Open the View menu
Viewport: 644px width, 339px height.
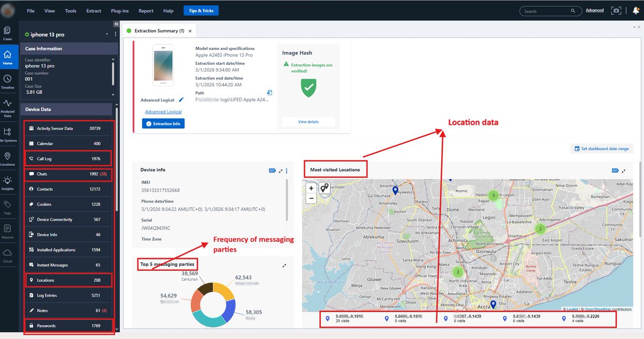[49, 11]
